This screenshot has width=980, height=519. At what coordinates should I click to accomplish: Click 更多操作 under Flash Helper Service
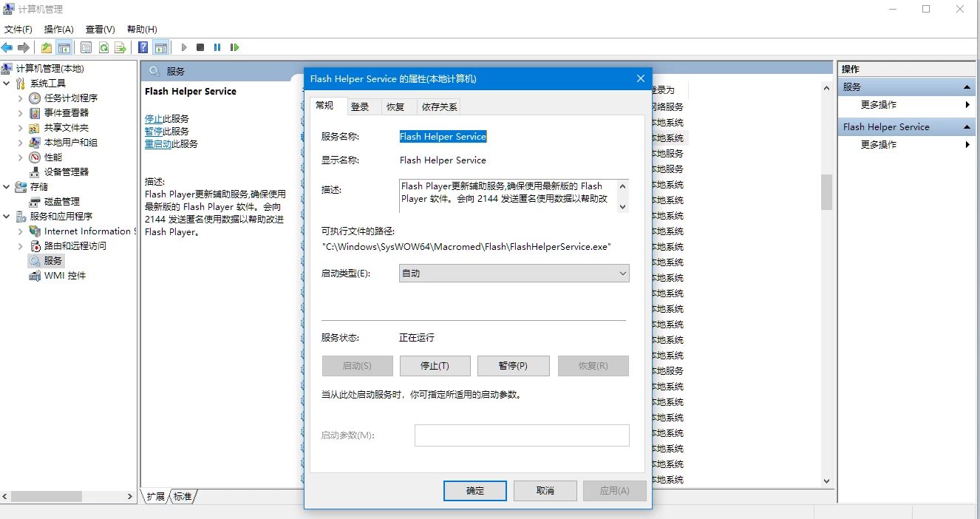tap(879, 145)
